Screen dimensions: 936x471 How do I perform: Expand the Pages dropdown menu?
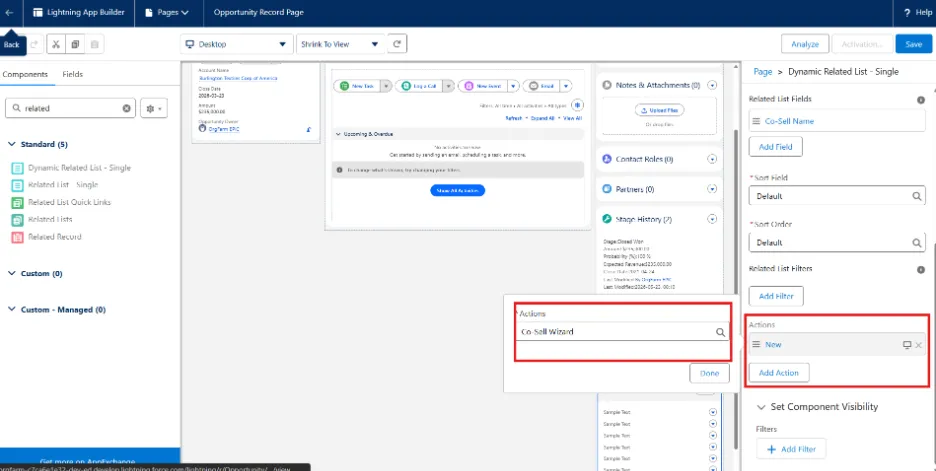pos(169,13)
